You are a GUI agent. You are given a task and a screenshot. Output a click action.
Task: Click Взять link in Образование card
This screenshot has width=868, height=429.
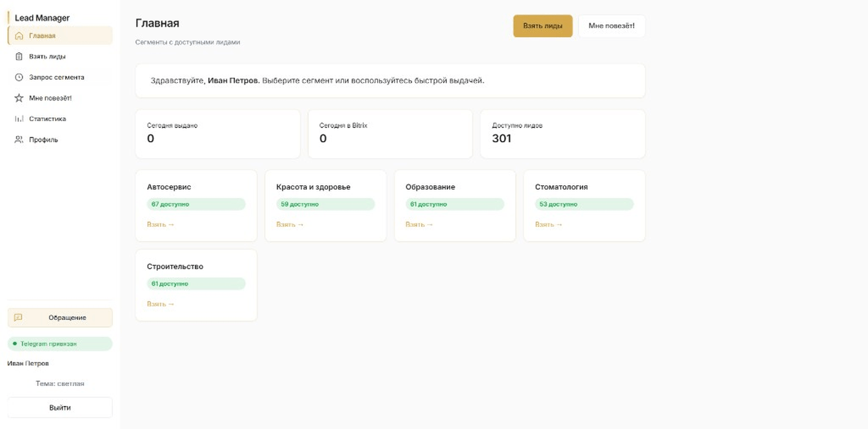point(419,225)
